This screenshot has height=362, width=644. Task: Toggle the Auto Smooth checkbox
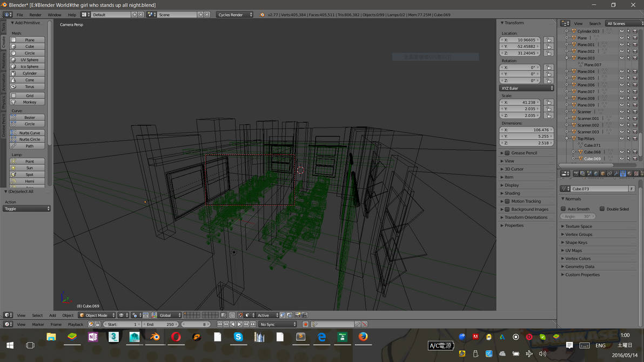[x=563, y=209]
